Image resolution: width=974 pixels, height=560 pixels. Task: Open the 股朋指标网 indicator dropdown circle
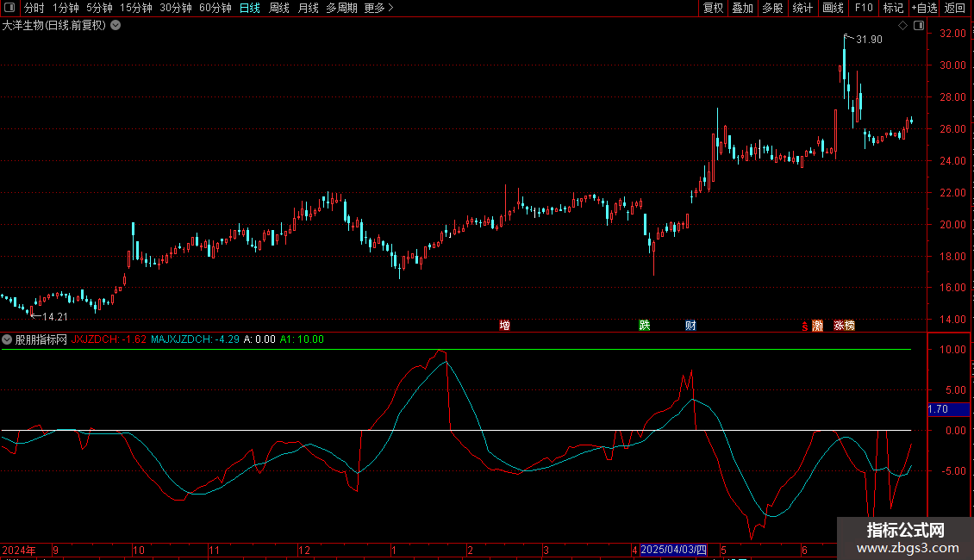7,339
